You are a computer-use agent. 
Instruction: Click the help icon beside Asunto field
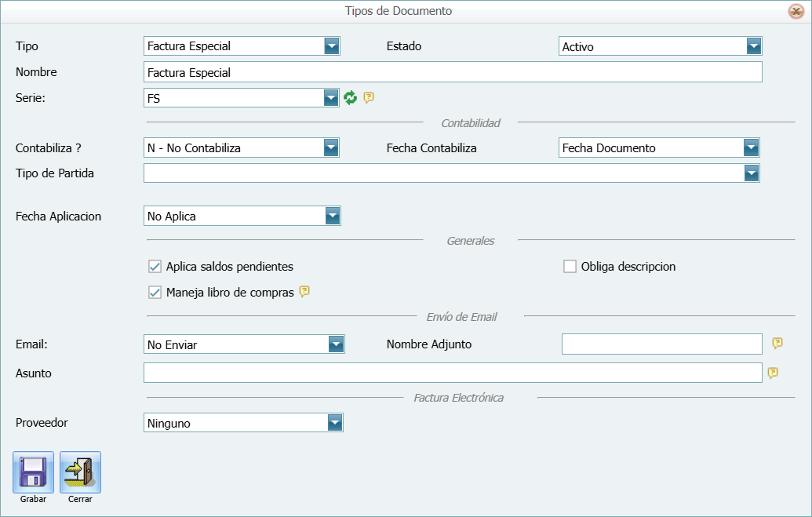773,373
